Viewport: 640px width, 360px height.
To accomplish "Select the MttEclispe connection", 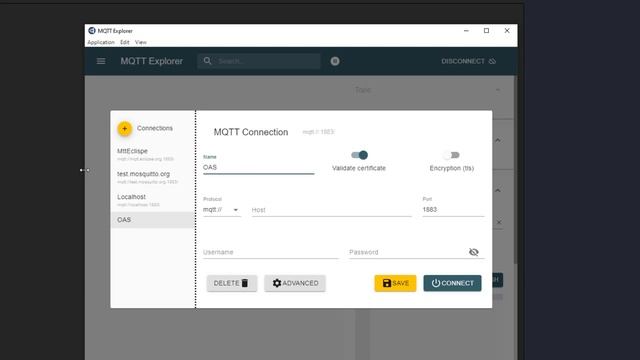I will click(153, 154).
